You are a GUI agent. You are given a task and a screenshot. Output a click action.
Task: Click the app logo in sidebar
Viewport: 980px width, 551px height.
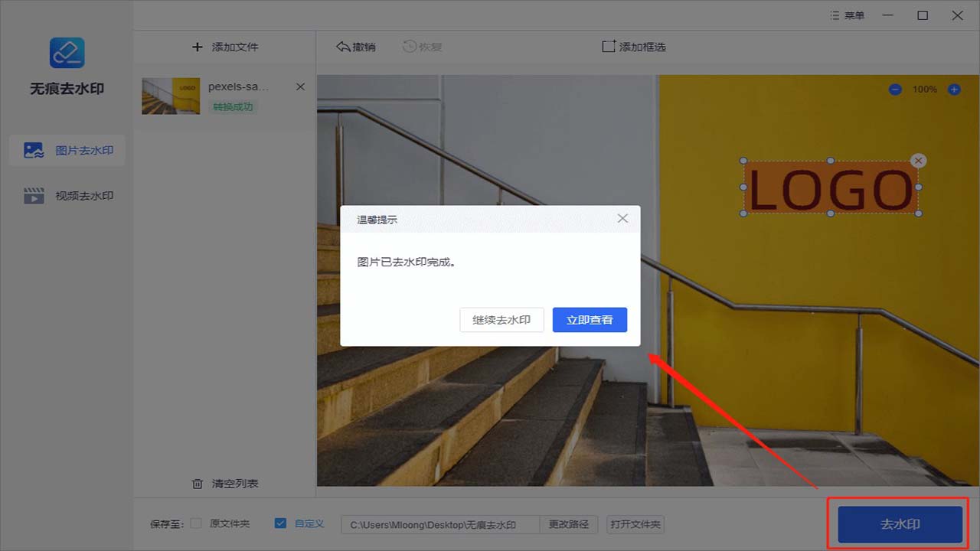point(67,52)
